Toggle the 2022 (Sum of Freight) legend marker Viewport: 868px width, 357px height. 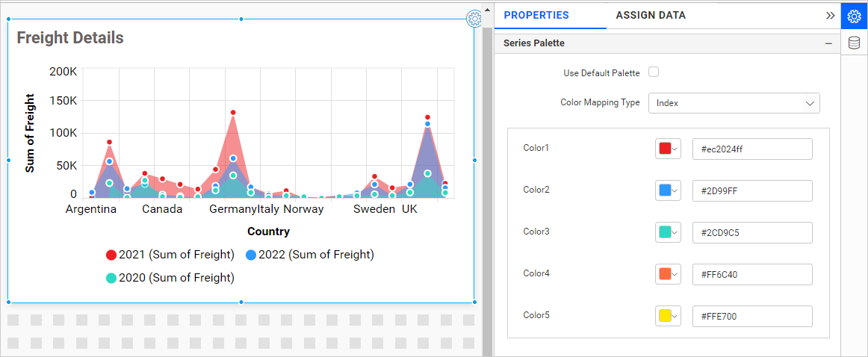(251, 255)
